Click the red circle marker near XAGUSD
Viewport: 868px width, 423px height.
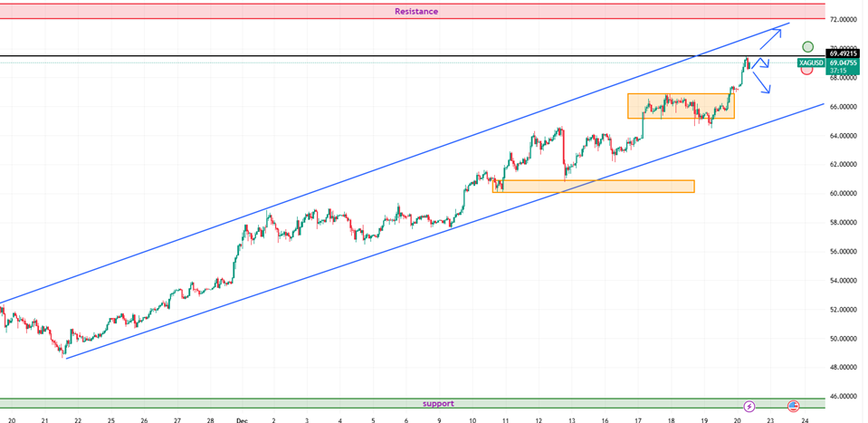806,70
